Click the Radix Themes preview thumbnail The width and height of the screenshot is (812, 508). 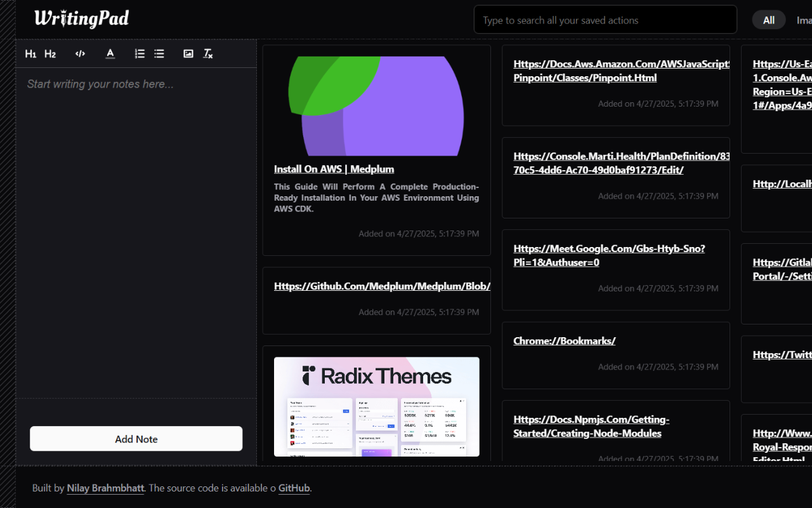(x=377, y=406)
